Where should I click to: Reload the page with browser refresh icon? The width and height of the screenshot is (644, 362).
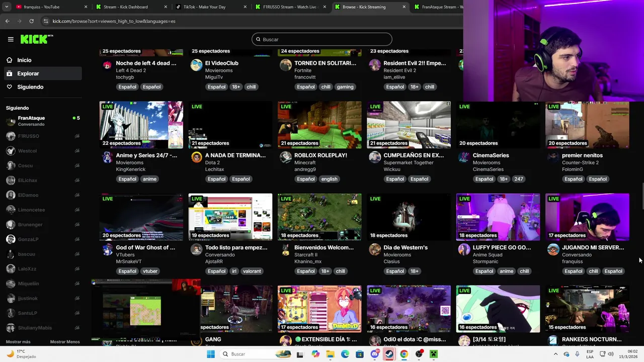point(31,21)
